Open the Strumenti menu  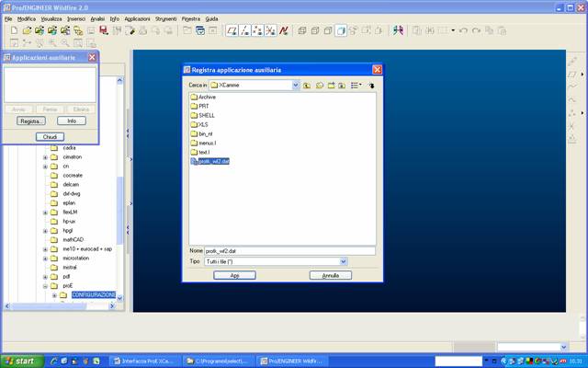click(x=165, y=18)
